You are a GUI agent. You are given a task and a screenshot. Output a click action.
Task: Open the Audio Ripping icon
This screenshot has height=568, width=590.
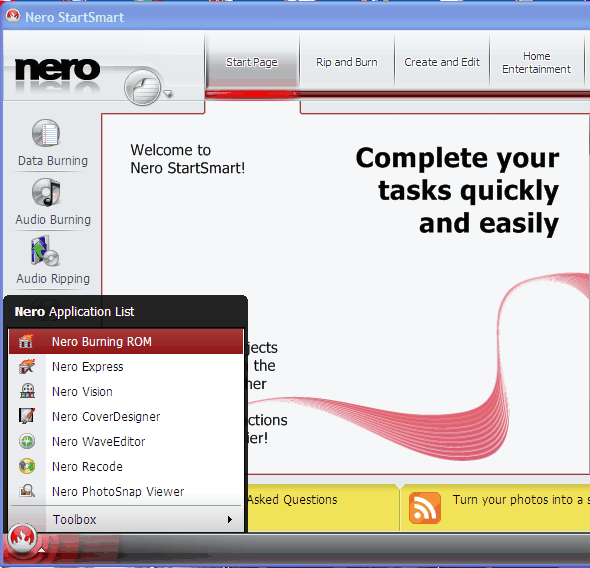tap(45, 251)
